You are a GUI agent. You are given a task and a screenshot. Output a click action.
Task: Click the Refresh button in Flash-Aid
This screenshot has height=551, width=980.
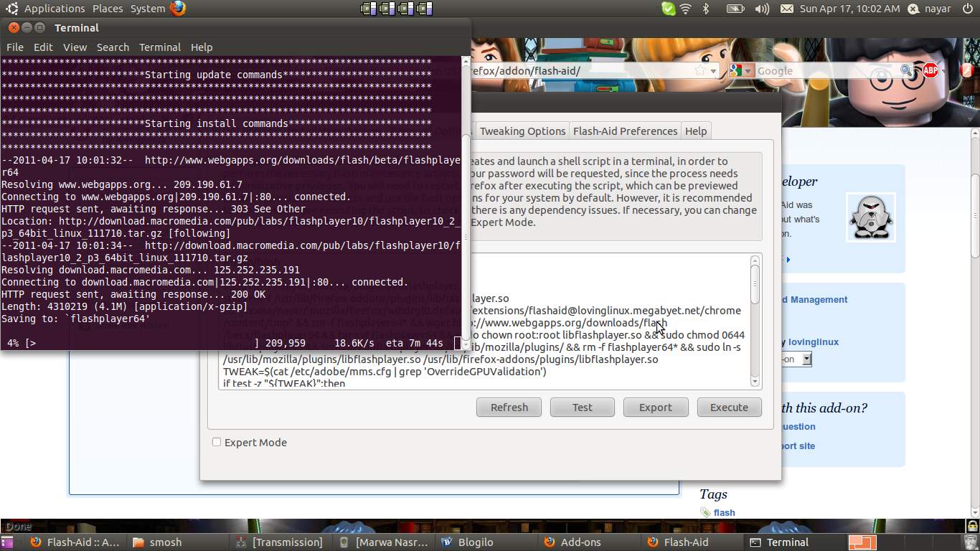coord(509,407)
